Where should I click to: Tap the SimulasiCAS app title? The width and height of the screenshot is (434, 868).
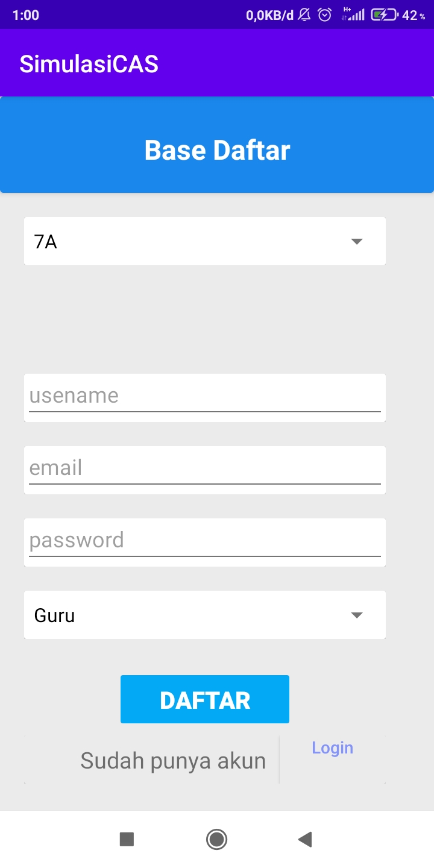[89, 64]
